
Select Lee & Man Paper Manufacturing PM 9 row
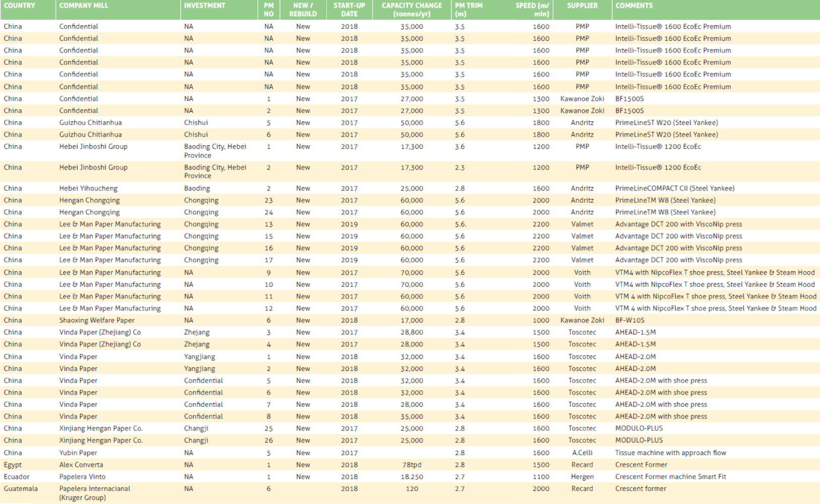pos(110,273)
